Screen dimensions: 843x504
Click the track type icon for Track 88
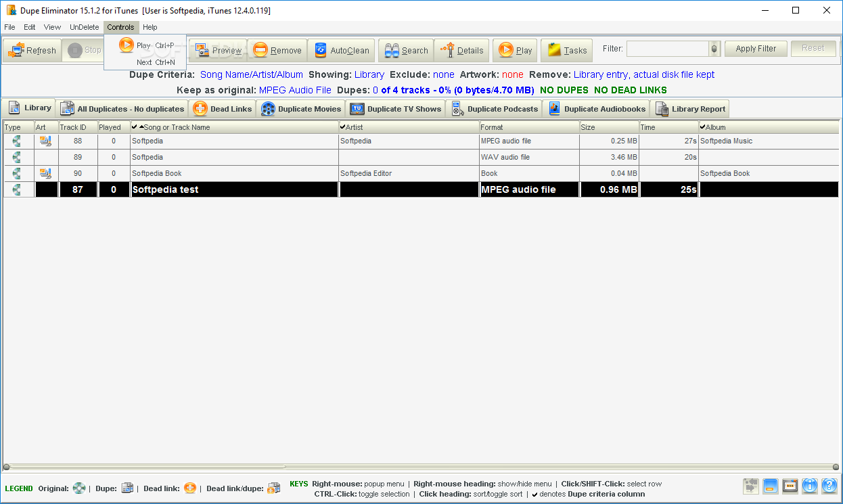tap(16, 141)
